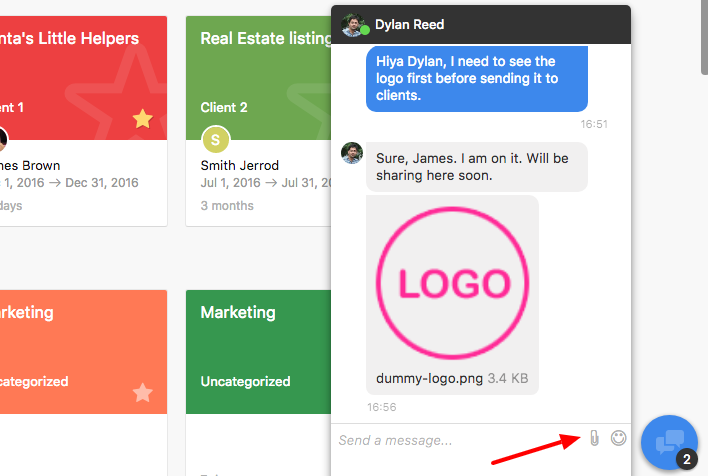The width and height of the screenshot is (708, 476).
Task: Select the blue 'Hiya Dylan' message bubble
Action: [x=477, y=79]
